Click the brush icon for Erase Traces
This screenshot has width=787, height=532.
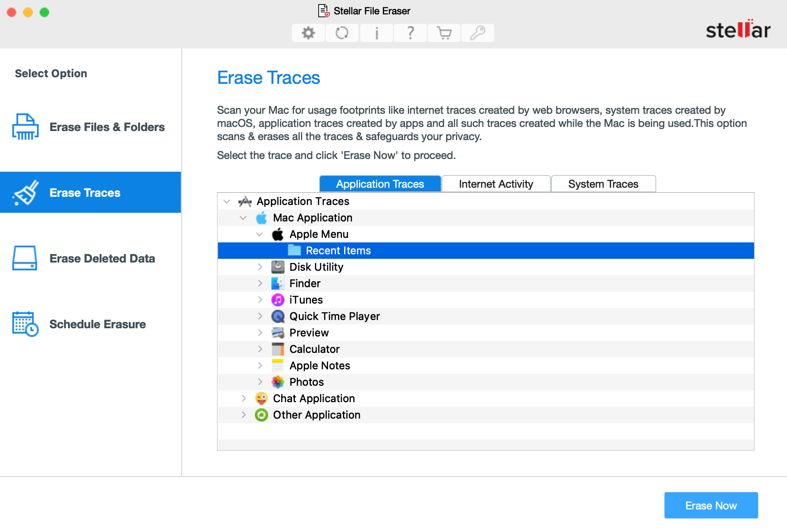pos(25,193)
